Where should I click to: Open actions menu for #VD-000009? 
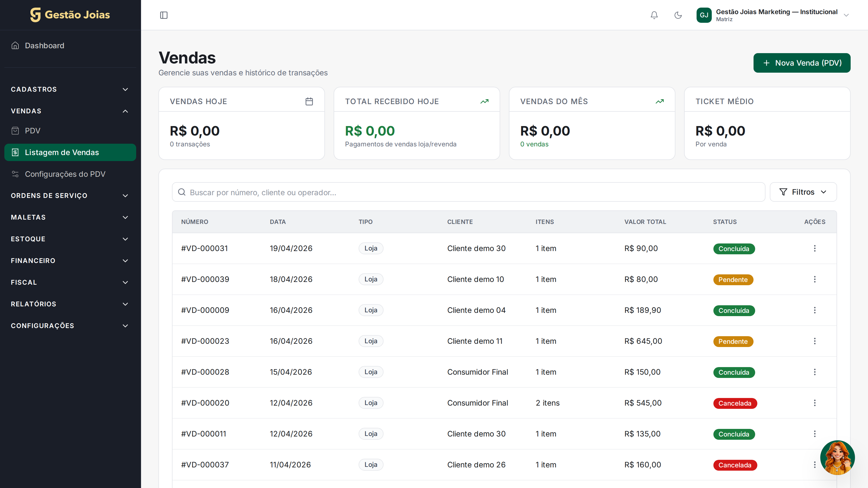(x=815, y=310)
